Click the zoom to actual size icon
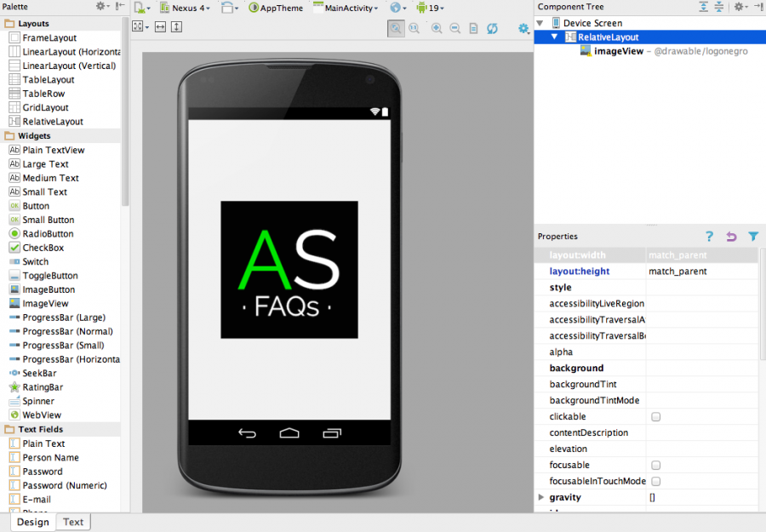 (x=414, y=26)
